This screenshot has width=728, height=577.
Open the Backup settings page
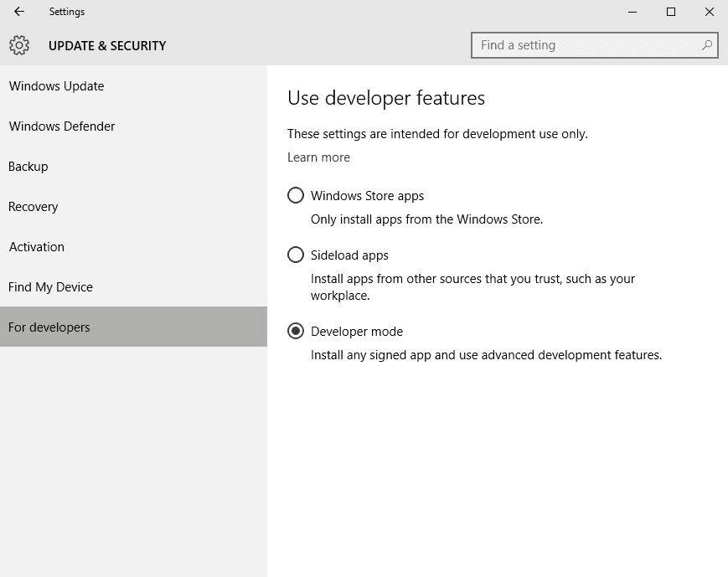coord(28,167)
